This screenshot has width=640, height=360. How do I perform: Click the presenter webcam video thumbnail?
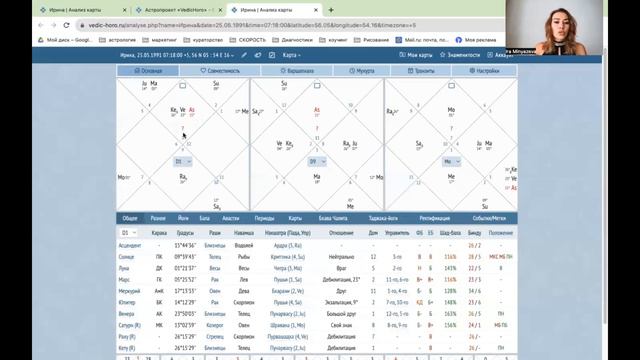[553, 28]
